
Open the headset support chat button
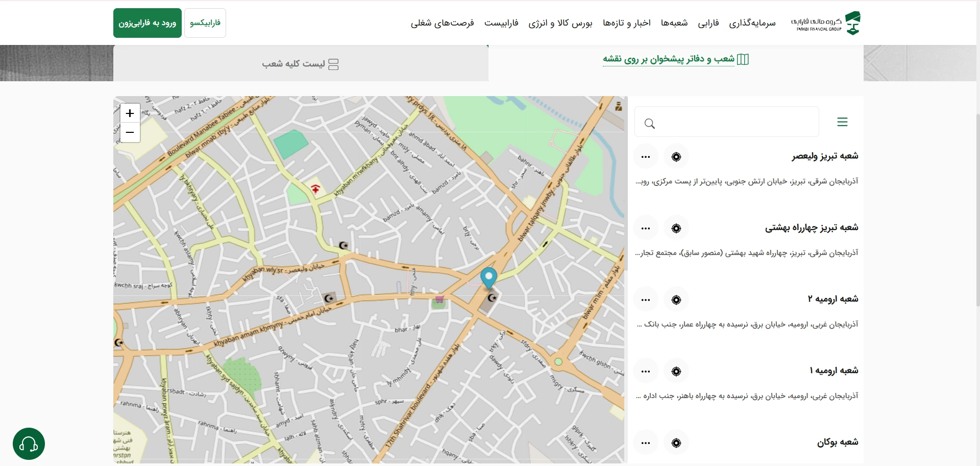coord(29,444)
